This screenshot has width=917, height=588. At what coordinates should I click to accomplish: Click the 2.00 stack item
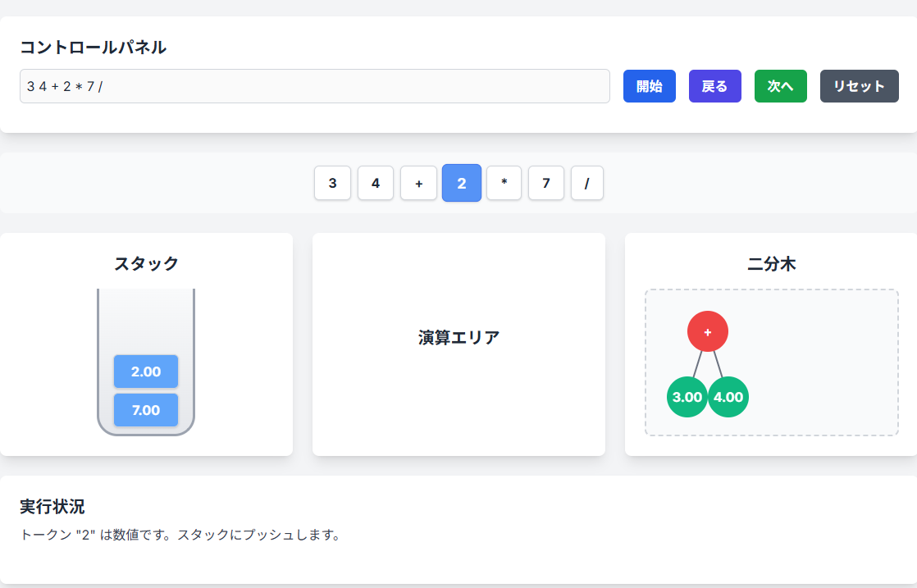coord(146,371)
